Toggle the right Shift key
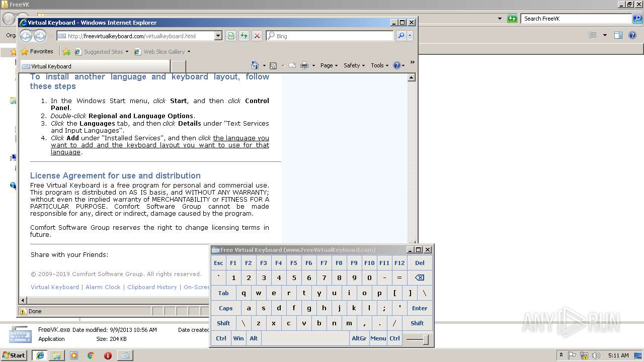The image size is (644, 362). (x=417, y=323)
